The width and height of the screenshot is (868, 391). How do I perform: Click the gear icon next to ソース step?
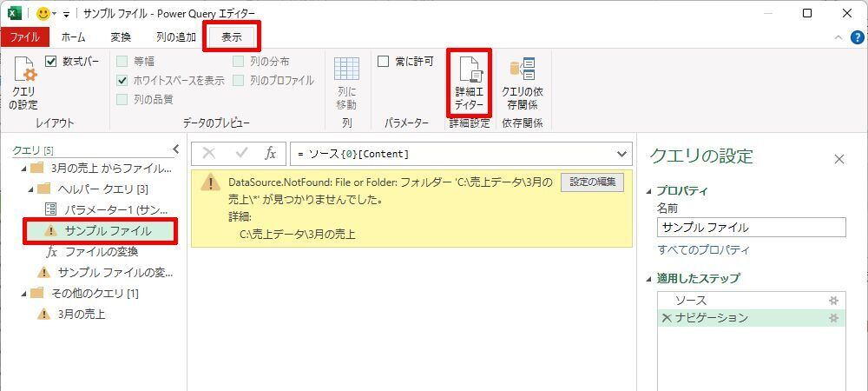833,300
